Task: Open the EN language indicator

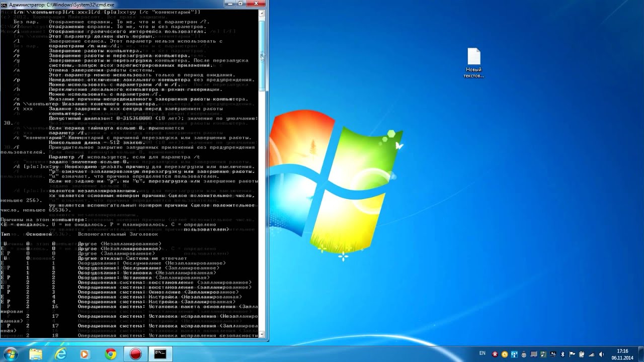Action: (482, 353)
